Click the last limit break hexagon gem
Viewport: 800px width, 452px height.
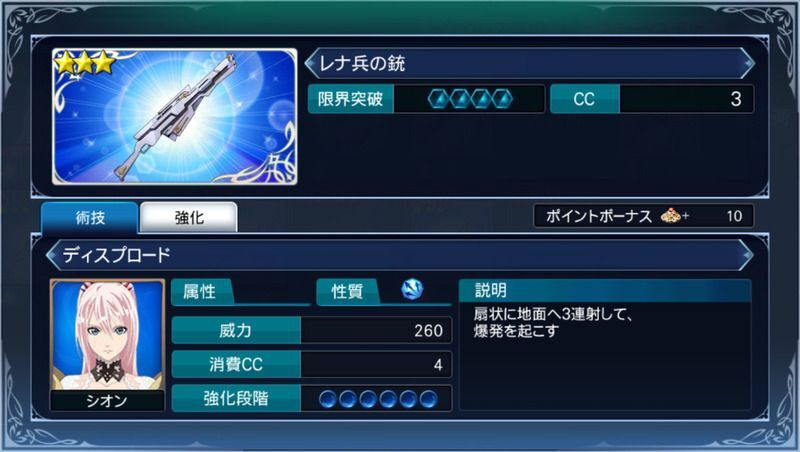[x=502, y=99]
